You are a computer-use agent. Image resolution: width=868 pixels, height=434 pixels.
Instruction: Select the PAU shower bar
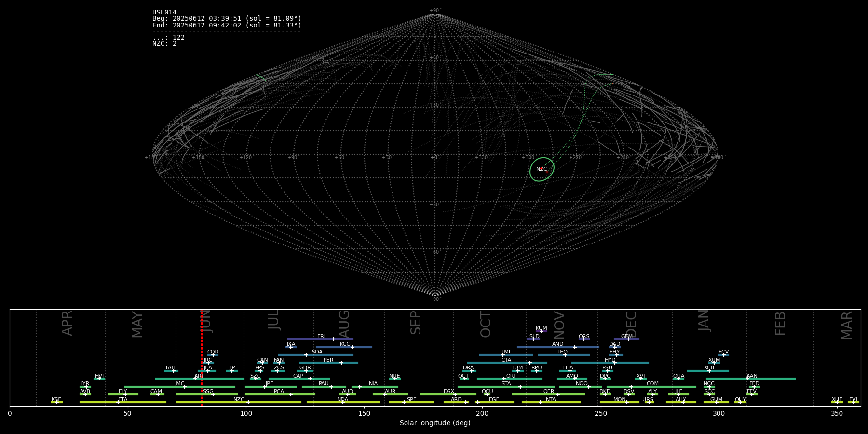tap(324, 387)
